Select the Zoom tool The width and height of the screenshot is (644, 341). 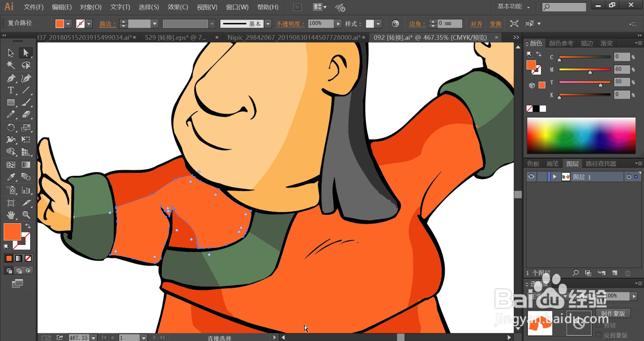point(26,215)
